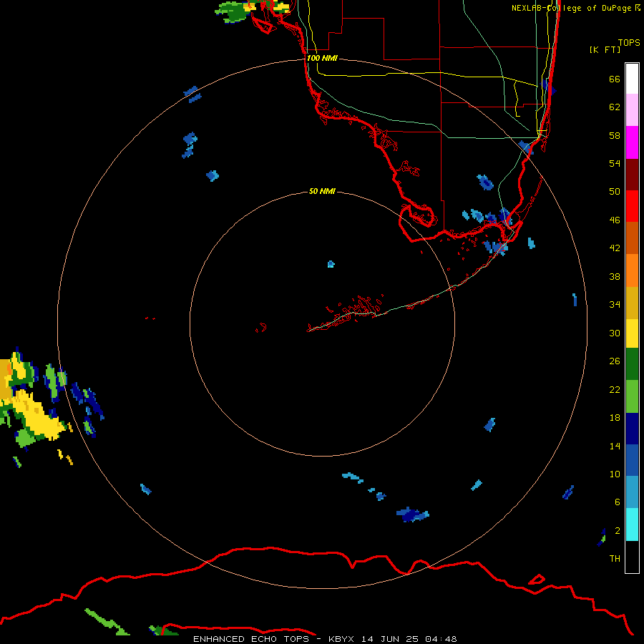Click "ENHANCED ECHO TOPS" in the footer caption
Image resolution: width=644 pixels, height=644 pixels.
(251, 639)
